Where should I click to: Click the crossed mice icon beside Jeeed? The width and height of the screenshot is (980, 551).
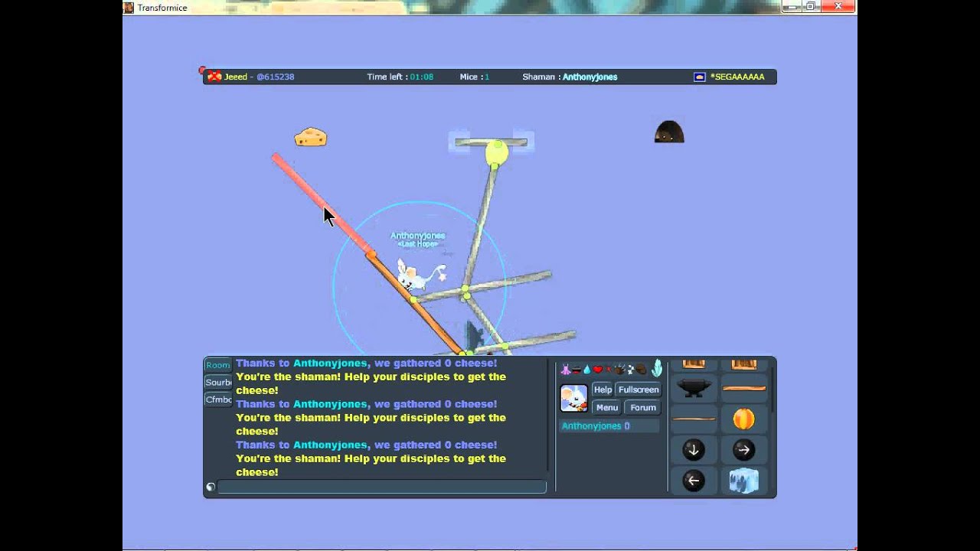tap(214, 77)
